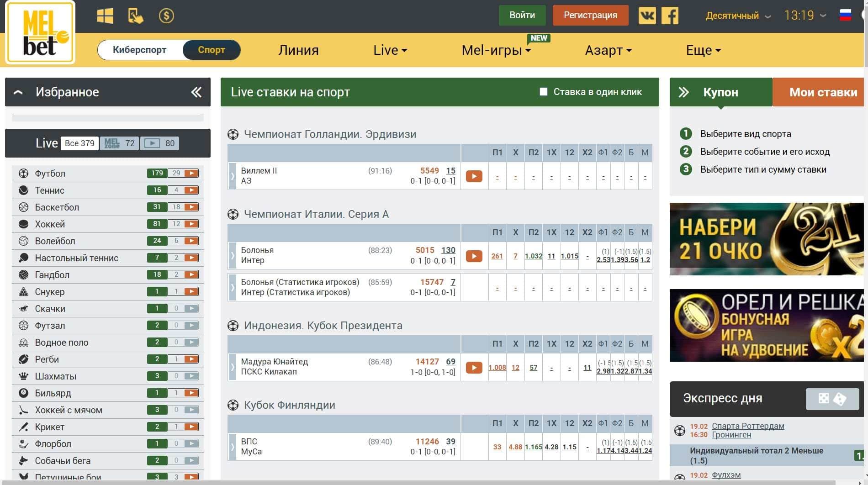Open the Facebook social icon
868x485 pixels.
670,16
